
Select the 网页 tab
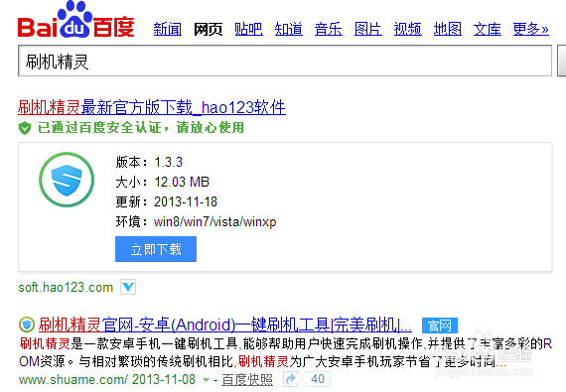point(208,29)
